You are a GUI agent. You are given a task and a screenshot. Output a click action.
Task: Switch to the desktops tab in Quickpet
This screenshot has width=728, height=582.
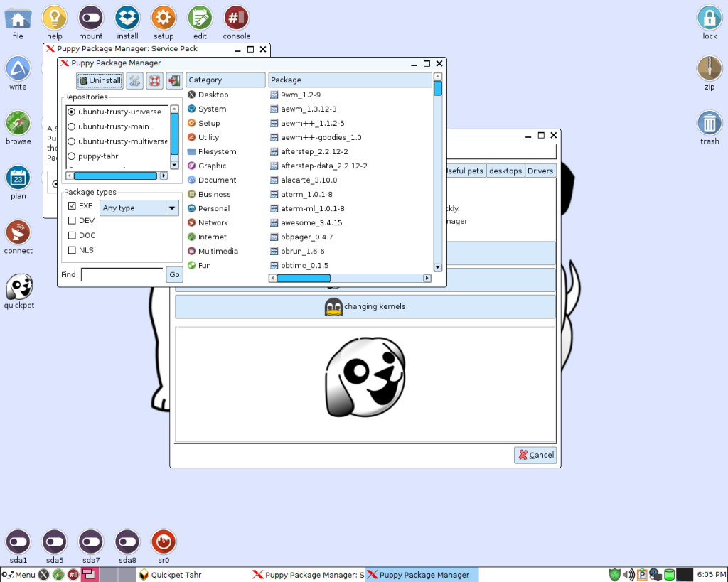click(505, 171)
